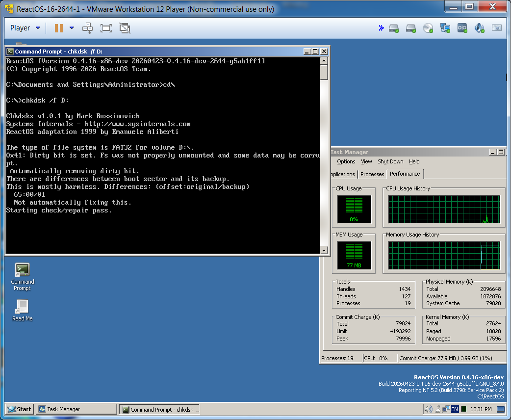Open Task Manager's View menu
The width and height of the screenshot is (511, 420).
pyautogui.click(x=366, y=161)
